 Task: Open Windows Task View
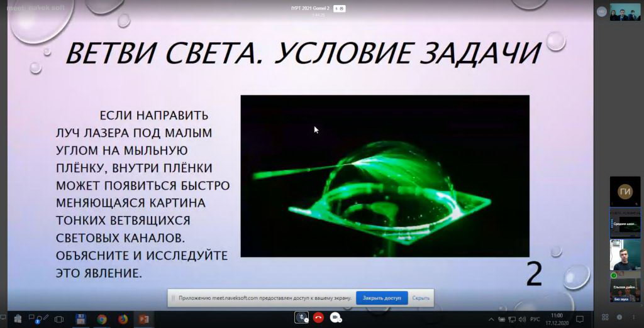coord(59,319)
